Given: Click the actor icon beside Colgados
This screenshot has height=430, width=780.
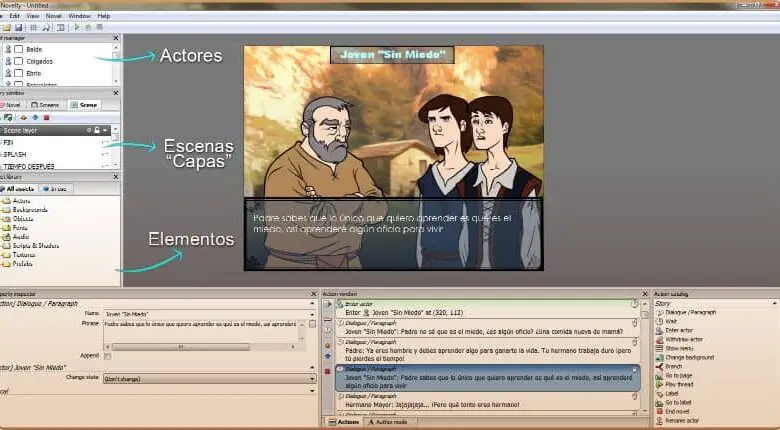Looking at the screenshot, I should coord(8,61).
